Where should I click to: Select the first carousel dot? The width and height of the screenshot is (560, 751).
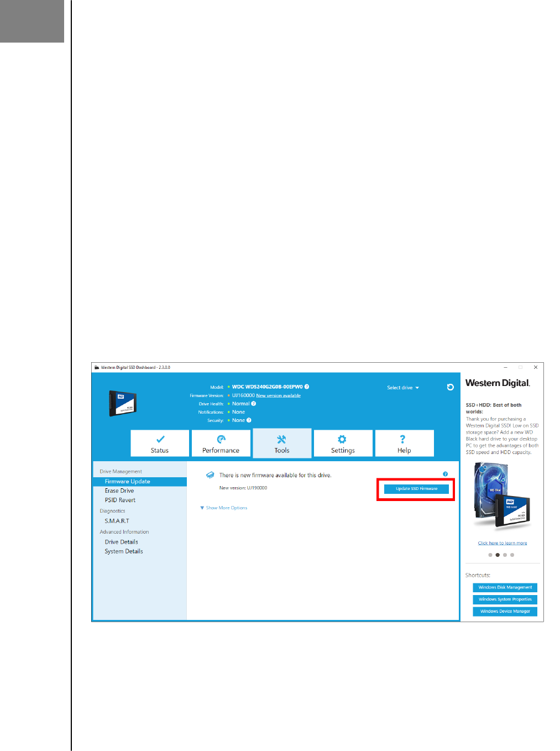pos(490,555)
